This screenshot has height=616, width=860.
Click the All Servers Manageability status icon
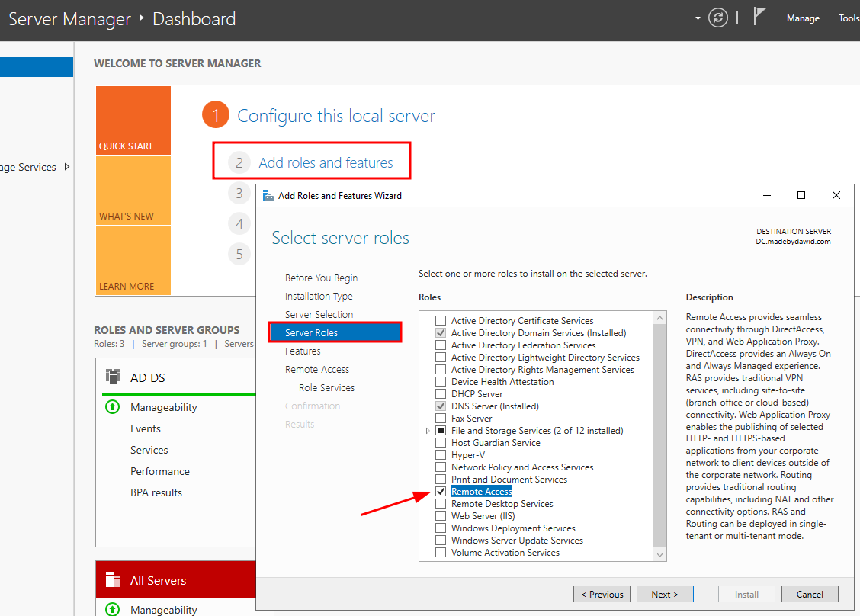pos(112,609)
